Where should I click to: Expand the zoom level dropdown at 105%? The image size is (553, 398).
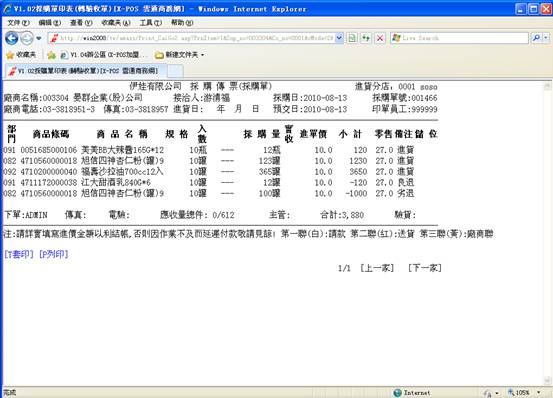pyautogui.click(x=539, y=392)
